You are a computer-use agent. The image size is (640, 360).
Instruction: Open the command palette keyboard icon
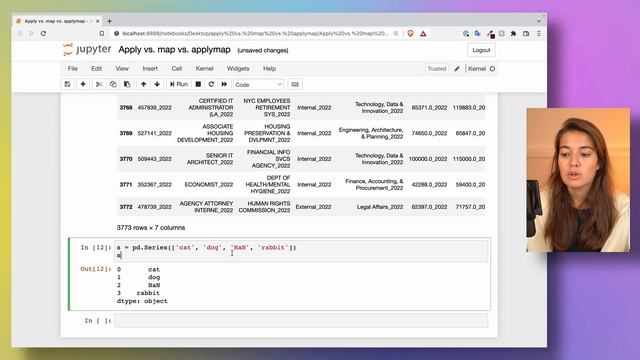point(295,84)
